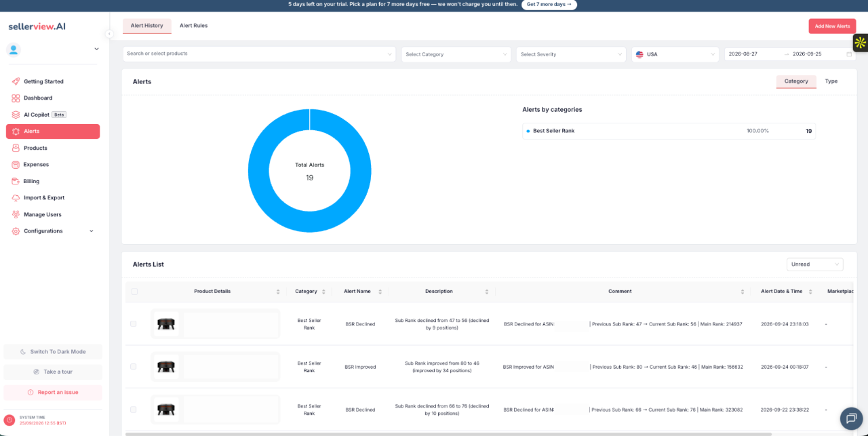Click the user avatar icon
The height and width of the screenshot is (436, 868).
[x=14, y=49]
